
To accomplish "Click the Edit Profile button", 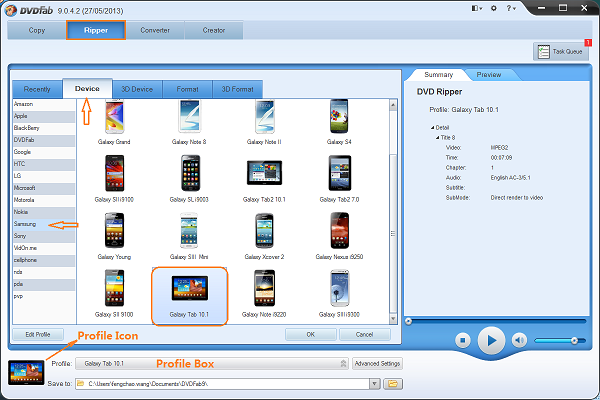I will (x=38, y=335).
